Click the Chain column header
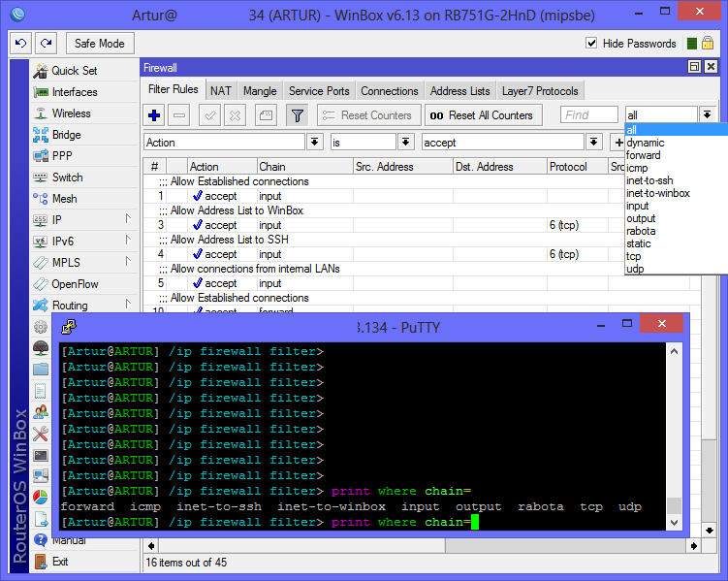The image size is (728, 581). tap(305, 166)
